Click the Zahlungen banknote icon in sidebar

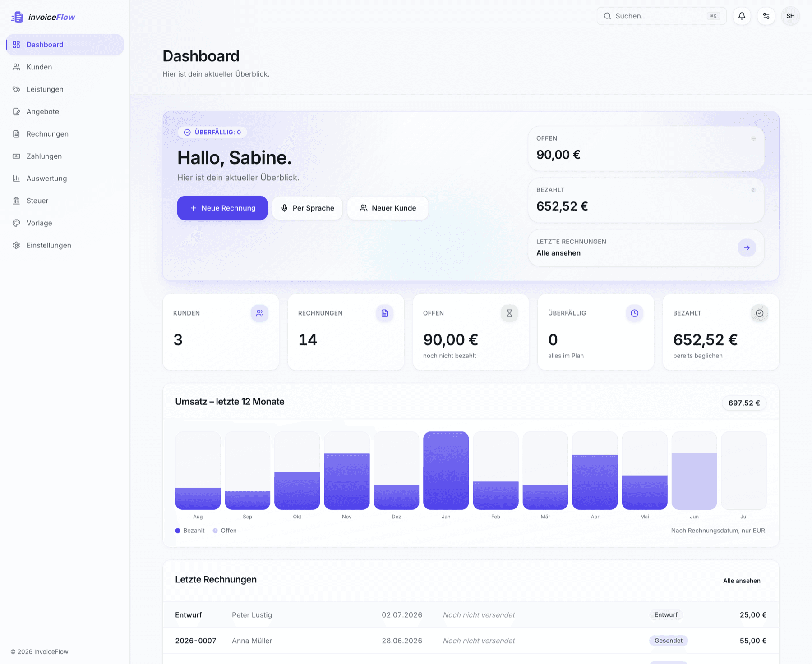click(16, 156)
